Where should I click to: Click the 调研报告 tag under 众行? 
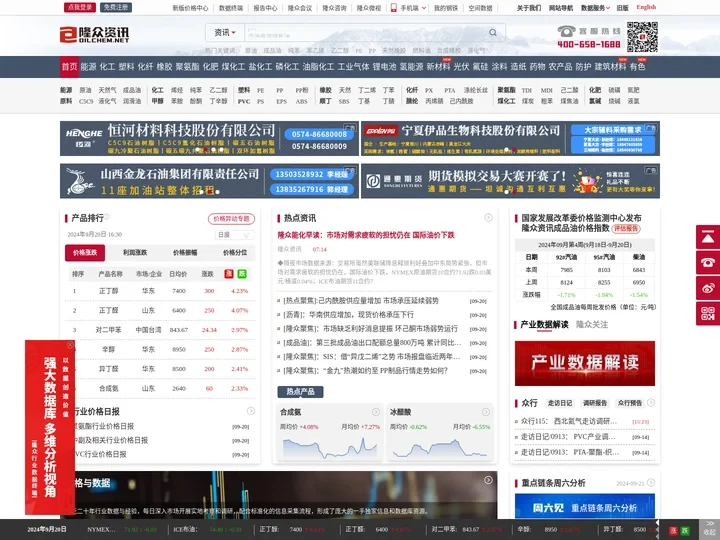[595, 403]
